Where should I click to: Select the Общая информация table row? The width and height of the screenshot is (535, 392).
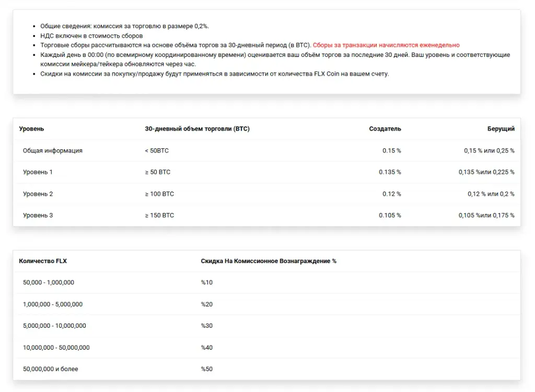[x=267, y=150]
